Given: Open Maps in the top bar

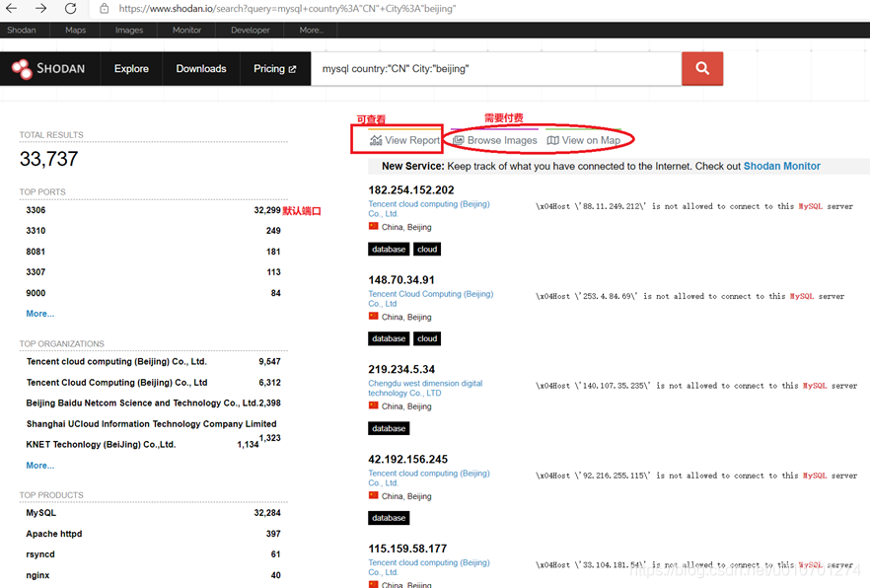Looking at the screenshot, I should (75, 30).
